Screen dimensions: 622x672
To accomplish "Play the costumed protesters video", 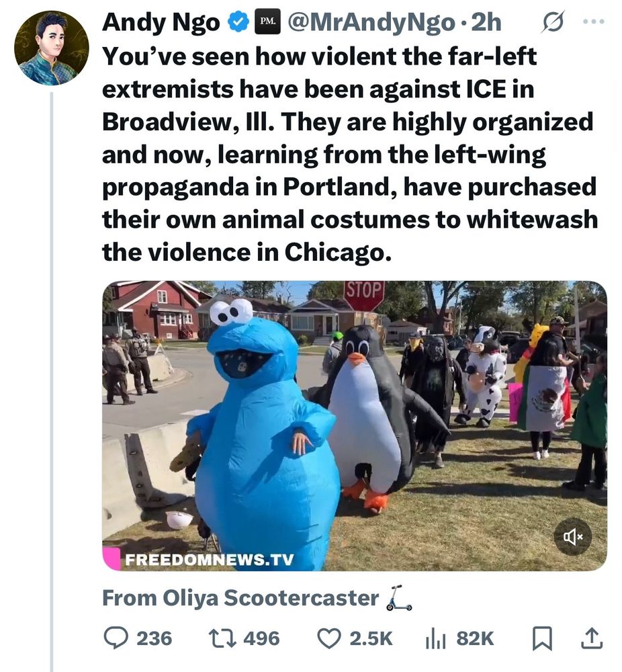I will click(354, 425).
